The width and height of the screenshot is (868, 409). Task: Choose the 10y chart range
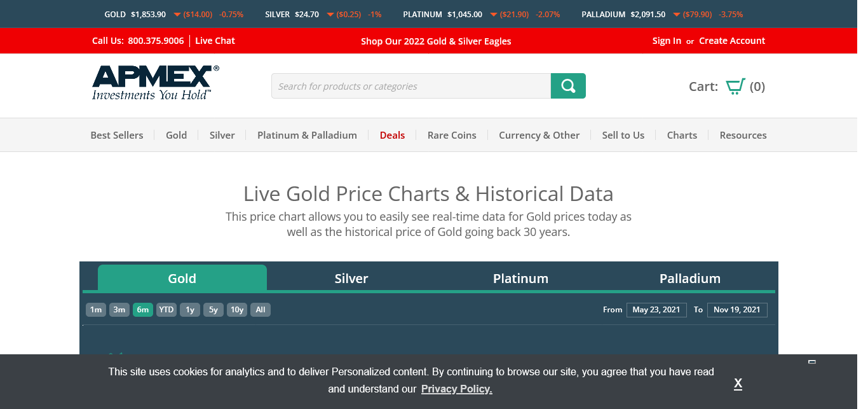[237, 310]
